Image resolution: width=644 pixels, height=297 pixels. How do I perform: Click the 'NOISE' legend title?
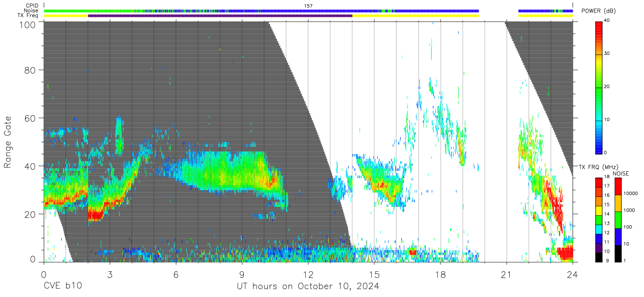621,173
